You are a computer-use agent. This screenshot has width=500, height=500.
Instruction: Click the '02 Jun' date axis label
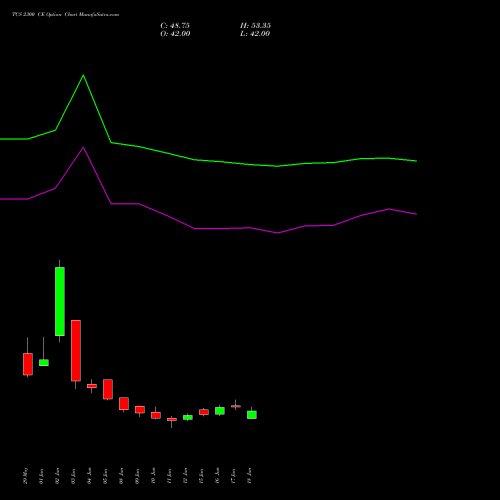pyautogui.click(x=58, y=476)
